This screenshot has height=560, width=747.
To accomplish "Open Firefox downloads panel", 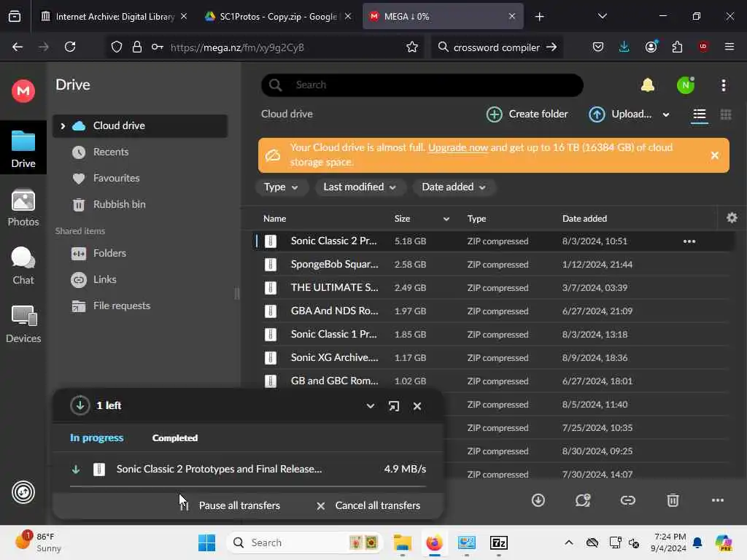I will pos(624,47).
